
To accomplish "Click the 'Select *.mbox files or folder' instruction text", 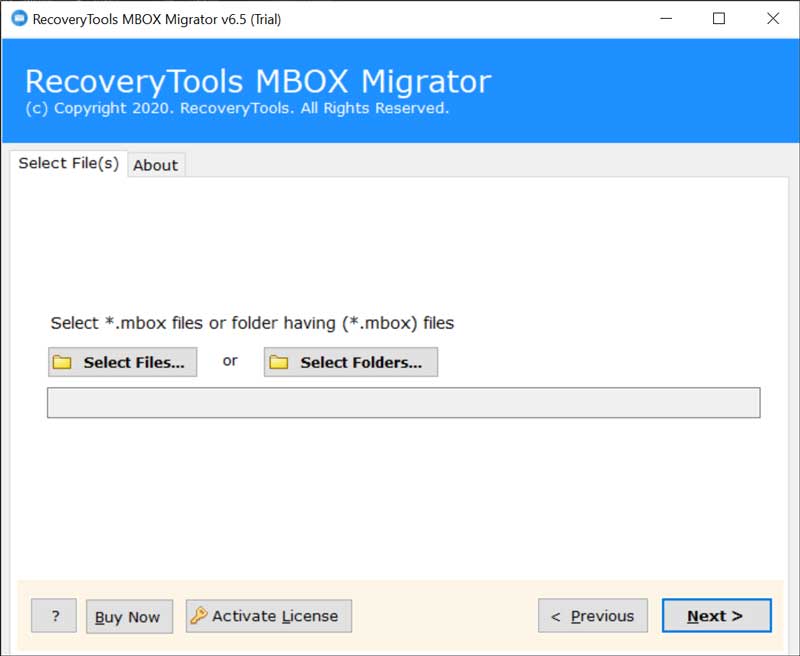I will pos(252,323).
